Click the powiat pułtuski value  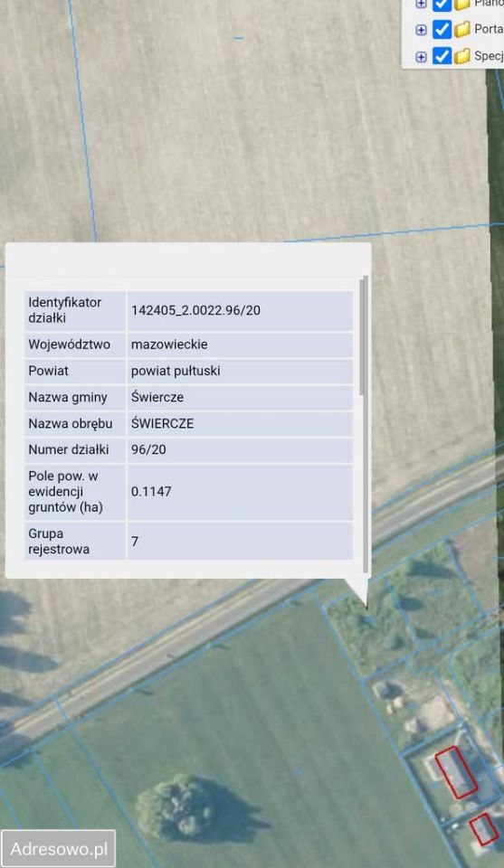pos(176,371)
